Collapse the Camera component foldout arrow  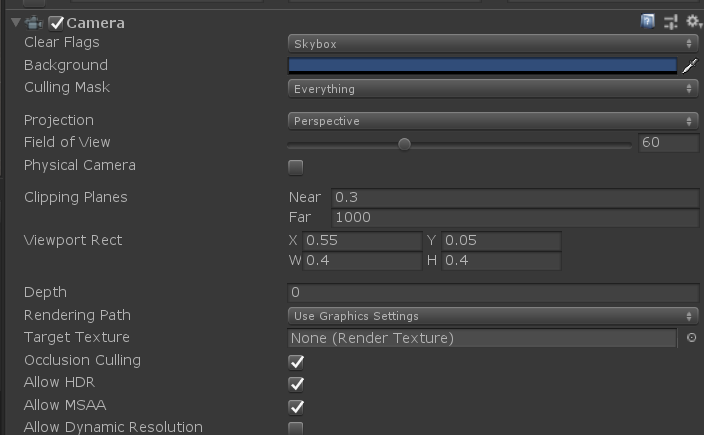(16, 22)
